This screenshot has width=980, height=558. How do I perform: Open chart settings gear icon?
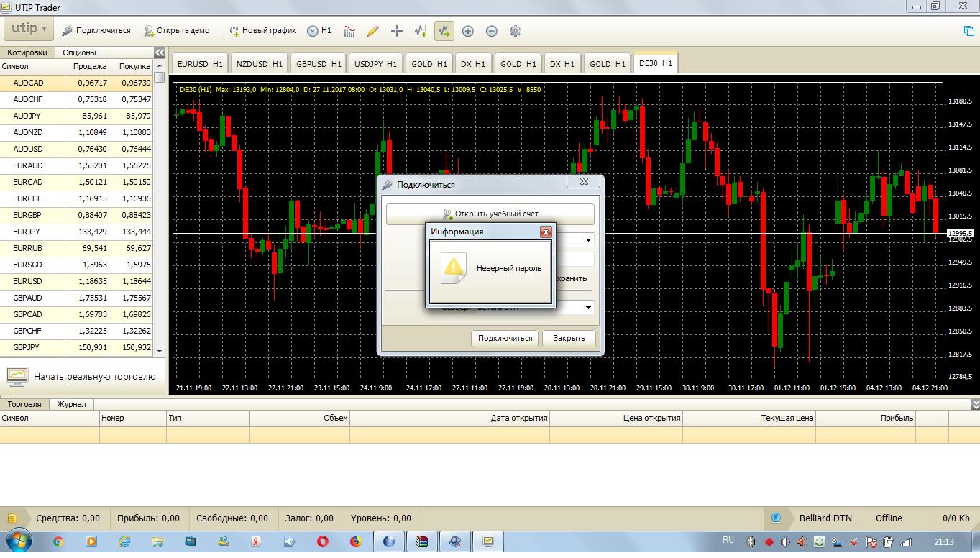[x=515, y=31]
